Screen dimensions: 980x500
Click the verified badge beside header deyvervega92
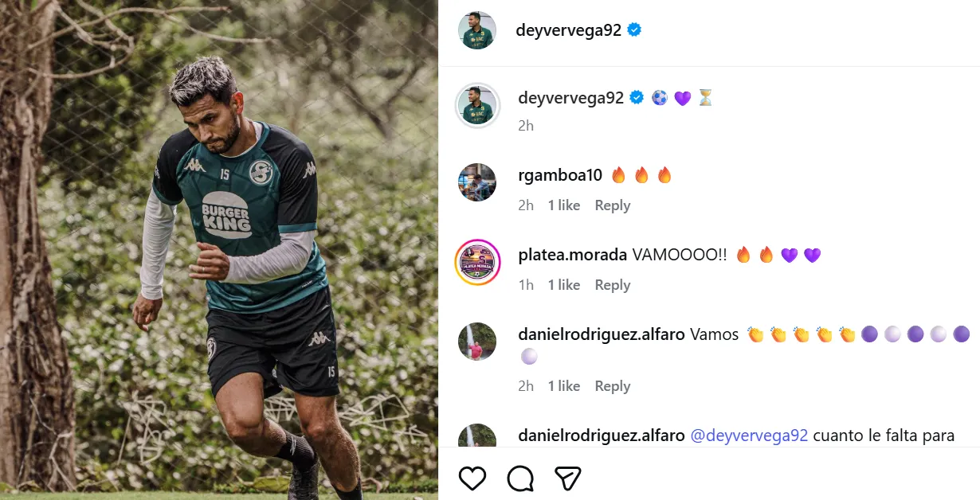[633, 29]
